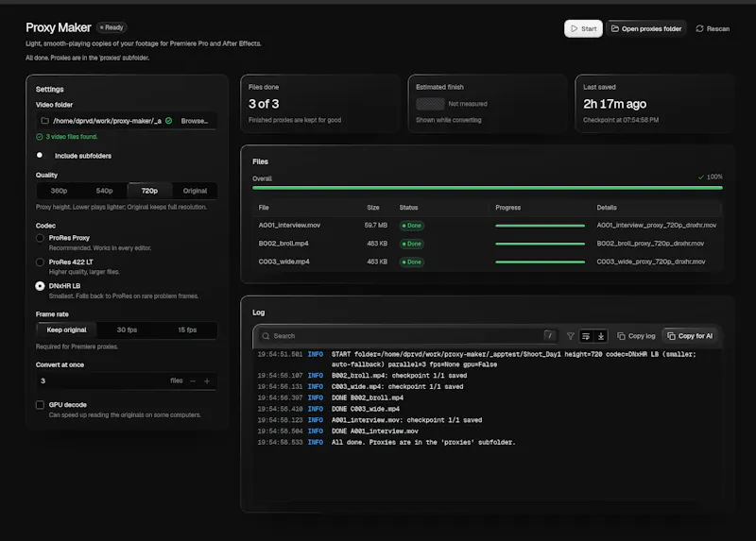Choose ProRes 422 LT codec
The width and height of the screenshot is (756, 541).
pos(40,262)
